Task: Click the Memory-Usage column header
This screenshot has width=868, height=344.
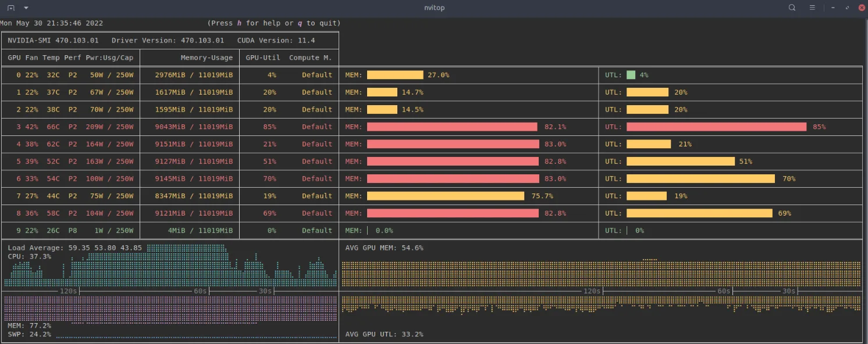Action: (x=207, y=58)
